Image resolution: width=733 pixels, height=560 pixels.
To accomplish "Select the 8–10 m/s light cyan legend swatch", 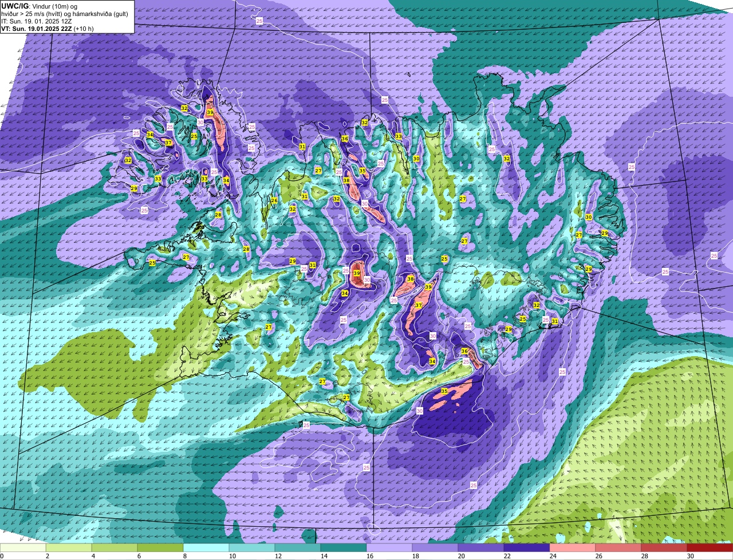I will pyautogui.click(x=206, y=547).
